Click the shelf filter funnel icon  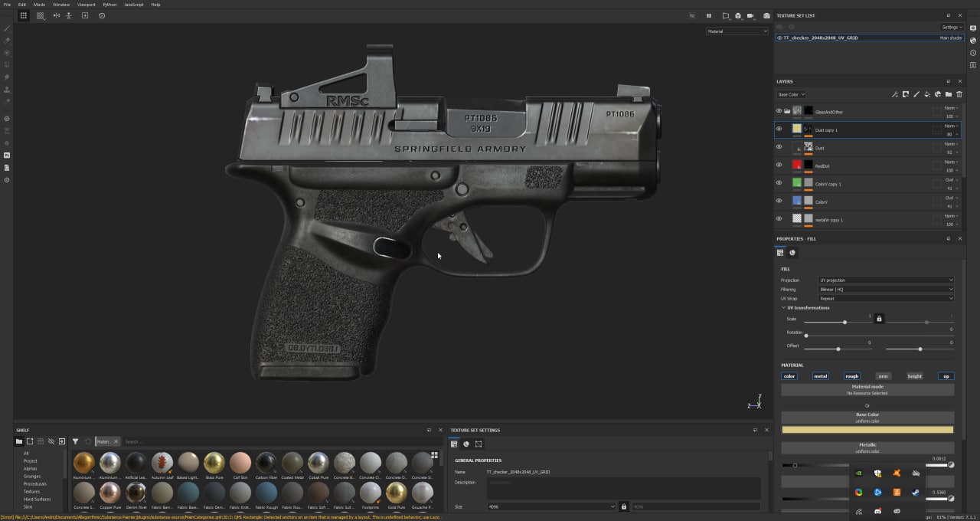click(x=75, y=441)
